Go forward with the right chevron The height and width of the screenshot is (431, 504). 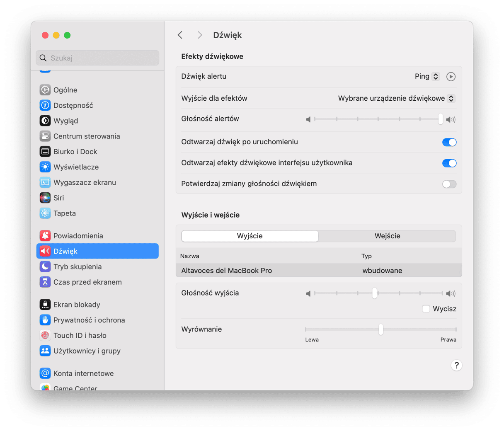tap(200, 35)
